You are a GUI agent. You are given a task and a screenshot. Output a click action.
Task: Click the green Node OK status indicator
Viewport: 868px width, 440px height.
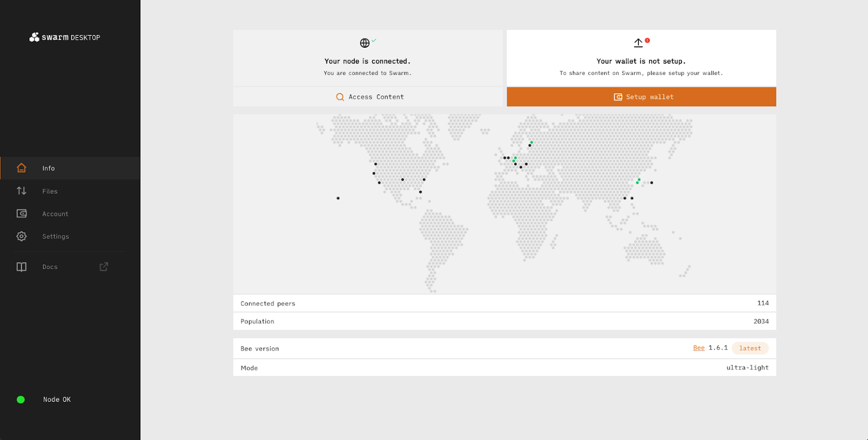tap(21, 400)
